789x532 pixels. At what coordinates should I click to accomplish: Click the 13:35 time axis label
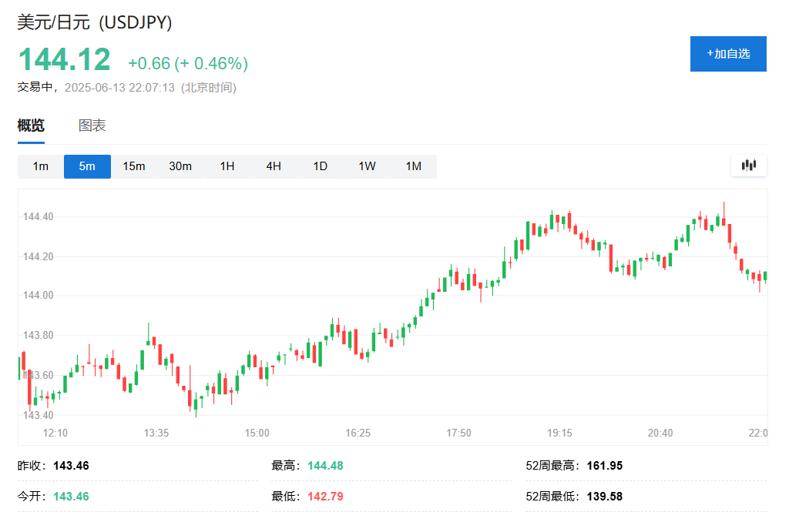(x=156, y=433)
